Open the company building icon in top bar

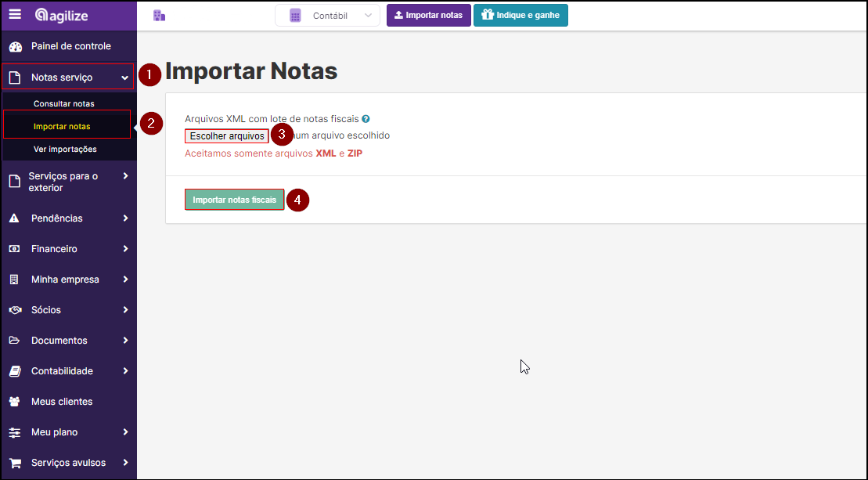tap(160, 16)
